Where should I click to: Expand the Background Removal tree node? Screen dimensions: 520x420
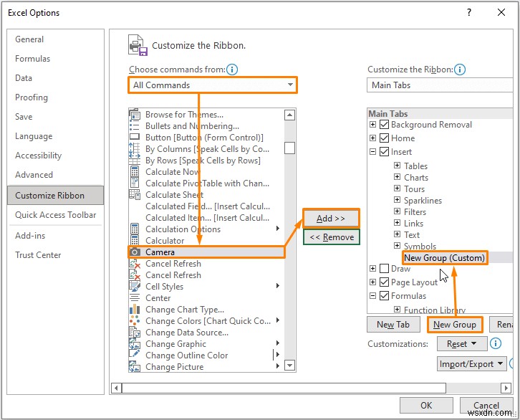pos(372,125)
